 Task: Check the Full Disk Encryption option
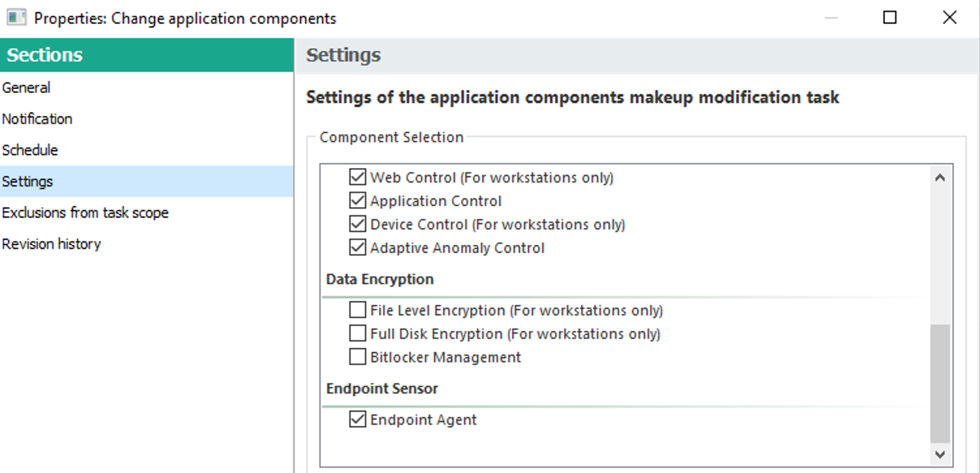point(358,334)
